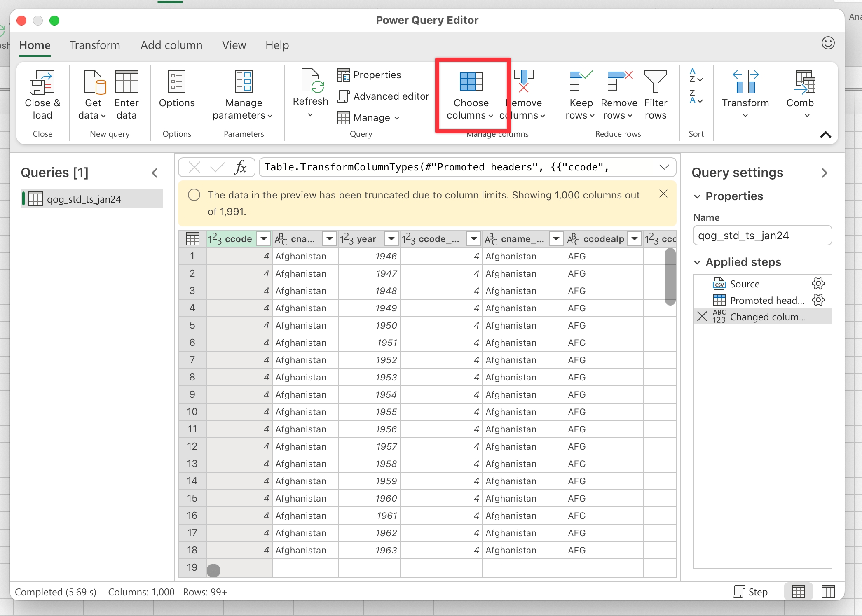Viewport: 862px width, 616px height.
Task: Expand the formula bar
Action: click(x=664, y=167)
